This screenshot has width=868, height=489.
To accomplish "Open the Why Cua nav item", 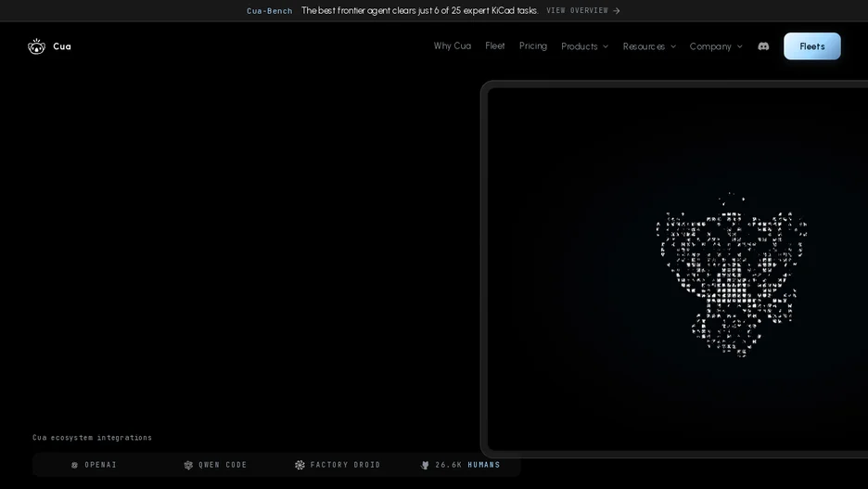I will tap(453, 46).
